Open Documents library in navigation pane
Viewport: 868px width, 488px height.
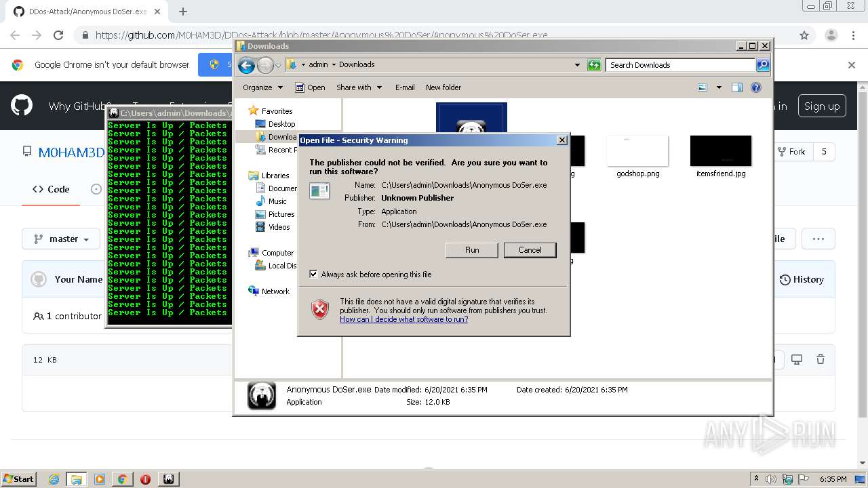click(276, 188)
